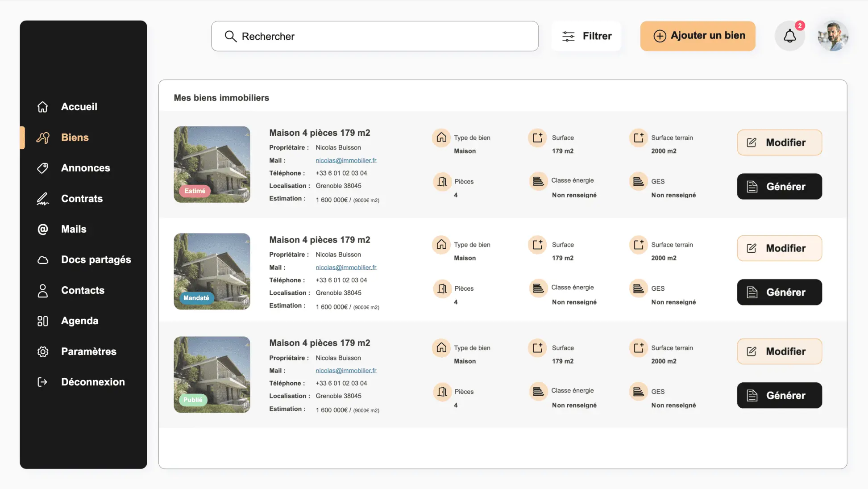Click the Paramètres gear icon

(x=42, y=351)
